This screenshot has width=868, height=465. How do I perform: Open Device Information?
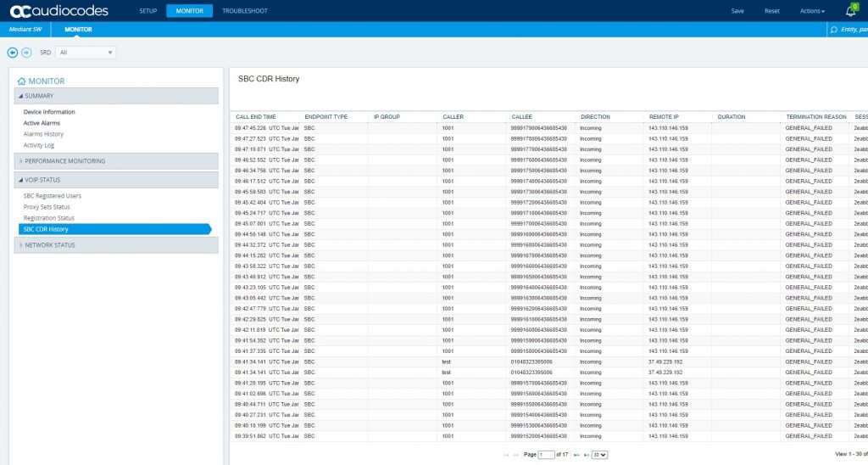(49, 112)
